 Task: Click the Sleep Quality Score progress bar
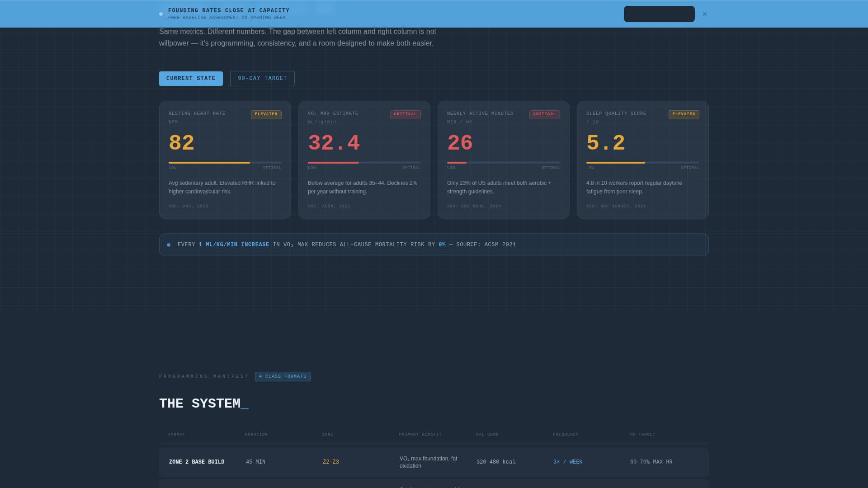pyautogui.click(x=643, y=163)
